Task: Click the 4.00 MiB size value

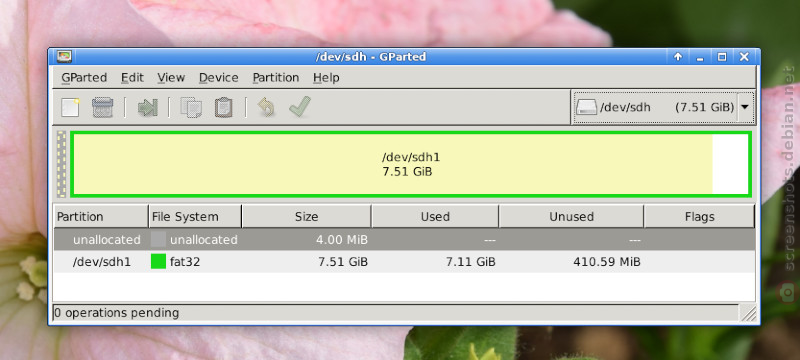Action: point(341,240)
